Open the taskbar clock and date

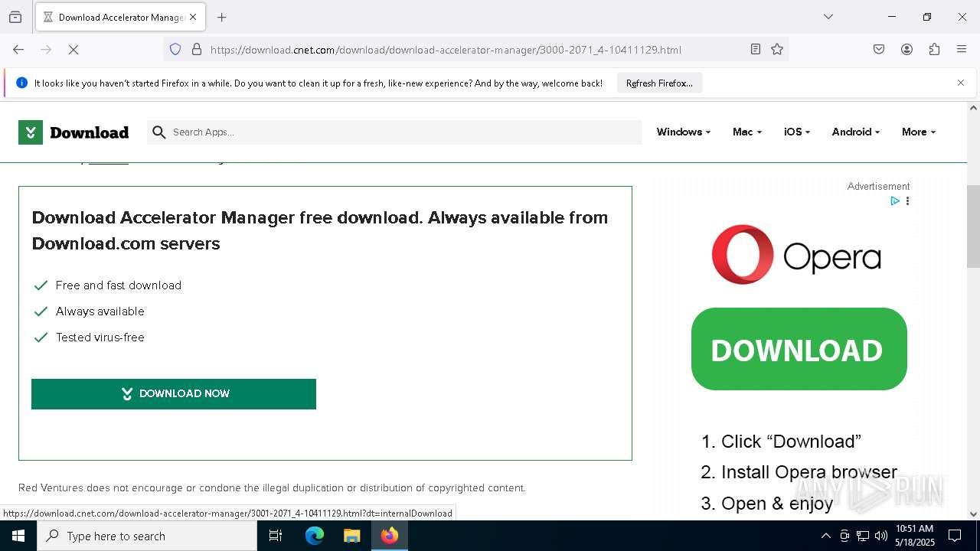(914, 536)
